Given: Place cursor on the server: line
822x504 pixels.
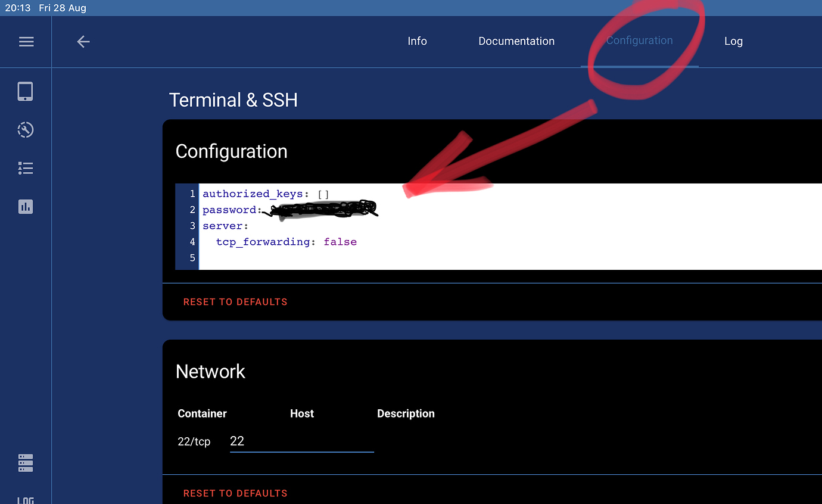Looking at the screenshot, I should [226, 226].
